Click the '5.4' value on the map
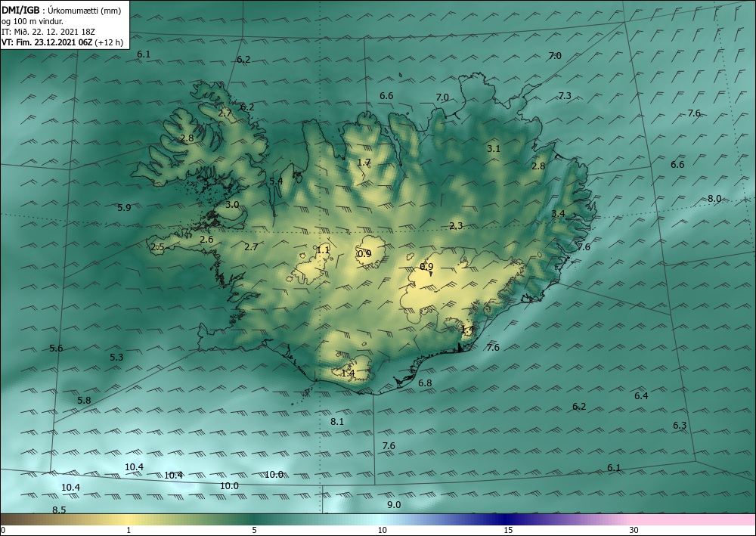Screen dimensions: 756x536 point(276,181)
